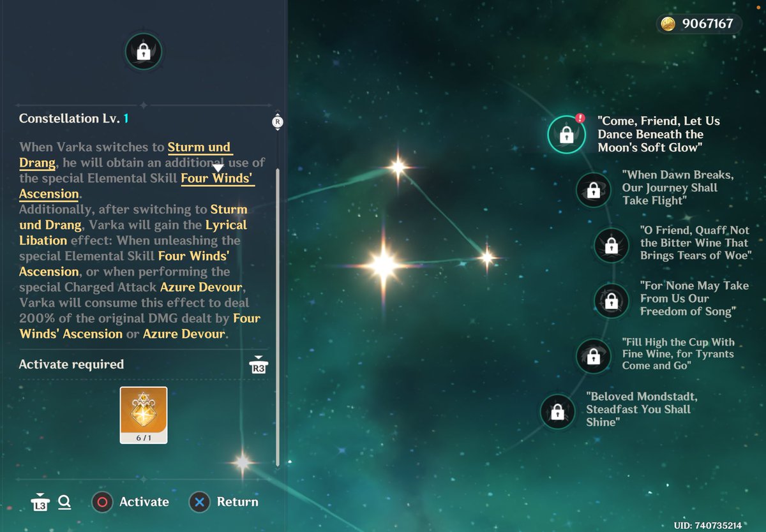
Task: Click the red exclamation notification badge
Action: click(580, 118)
